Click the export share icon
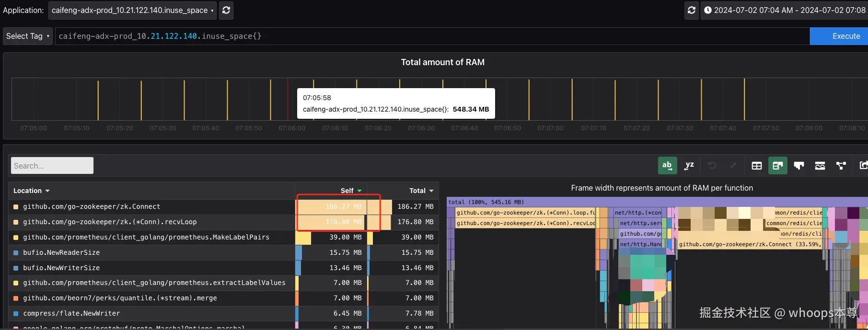The width and height of the screenshot is (868, 330). point(863,166)
